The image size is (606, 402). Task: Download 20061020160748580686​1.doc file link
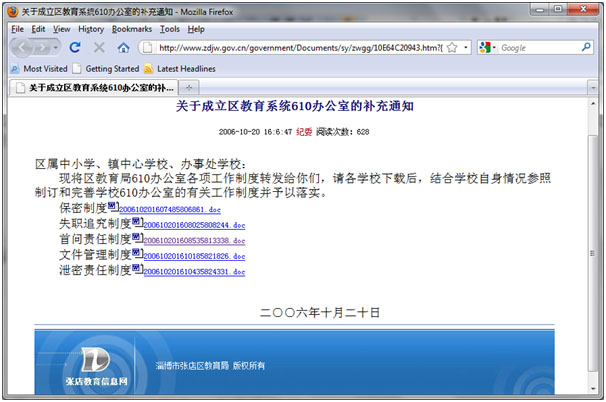162,210
